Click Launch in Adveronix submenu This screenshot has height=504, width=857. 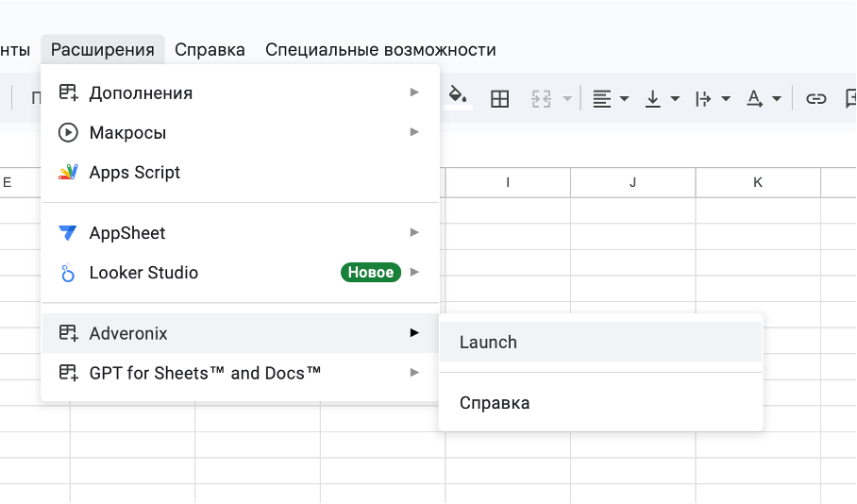point(600,342)
